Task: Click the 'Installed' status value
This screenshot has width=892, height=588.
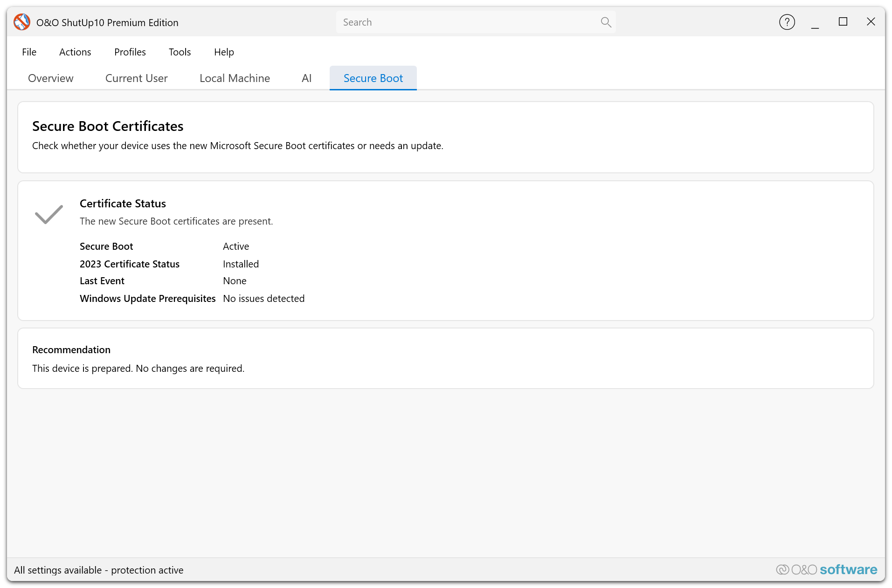Action: point(241,264)
